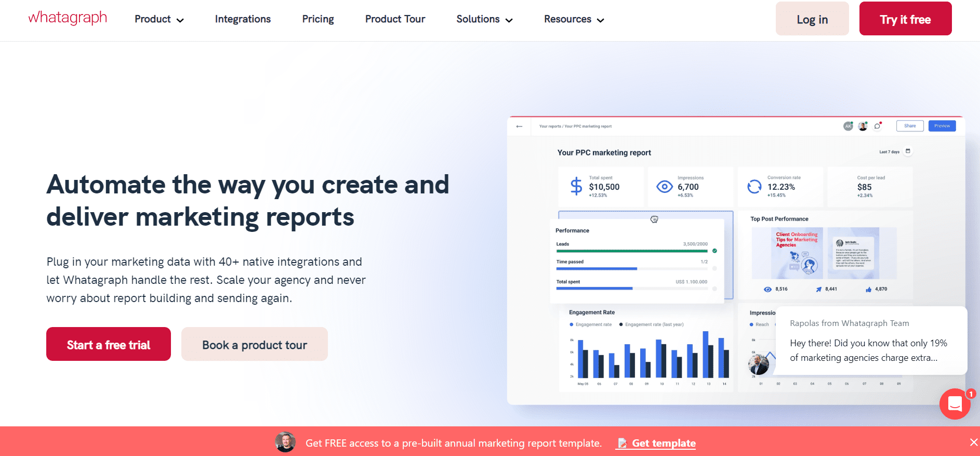
Task: Click Rapolas avatar next to chat message
Action: coord(759,364)
